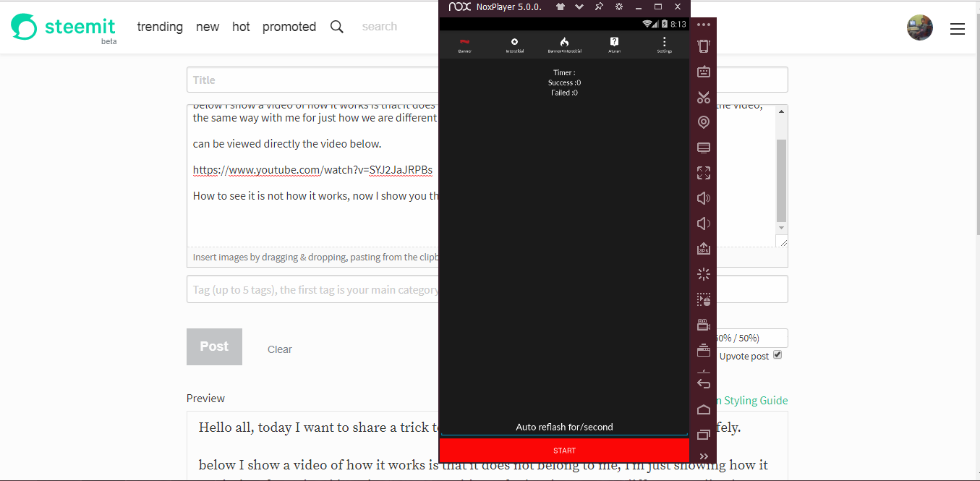Open the video recorder camera icon
The image size is (980, 481).
[x=704, y=325]
